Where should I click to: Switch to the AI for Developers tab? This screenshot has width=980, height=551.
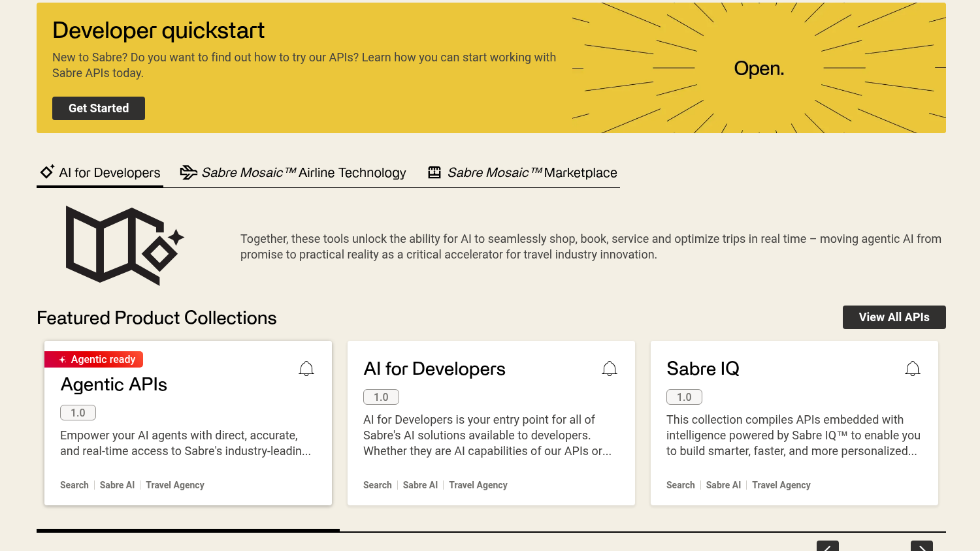pos(100,172)
